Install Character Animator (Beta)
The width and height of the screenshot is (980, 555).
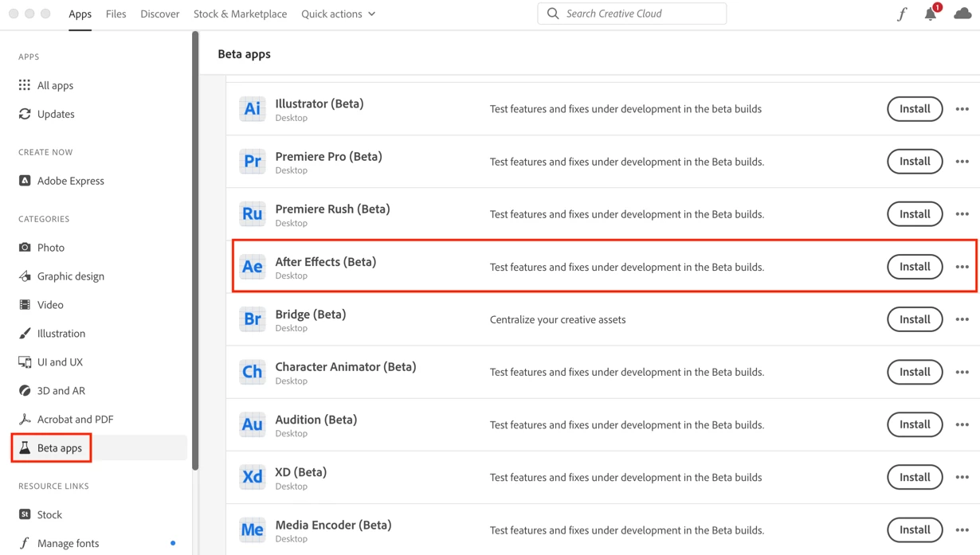click(x=915, y=372)
